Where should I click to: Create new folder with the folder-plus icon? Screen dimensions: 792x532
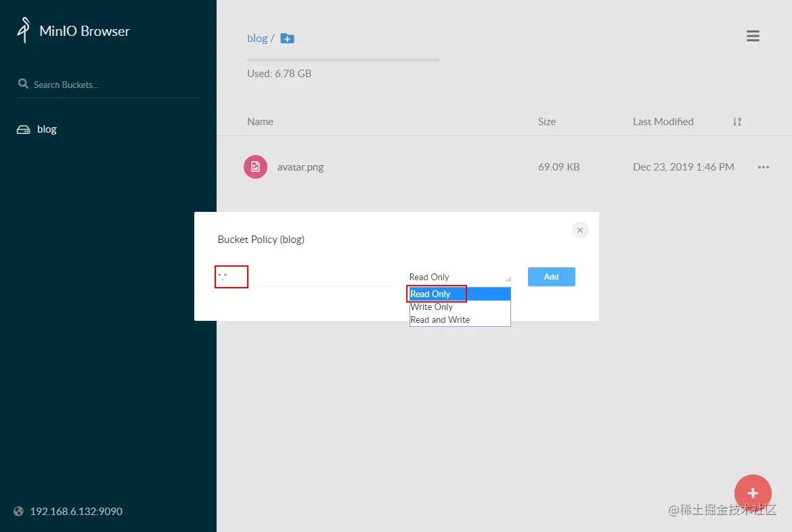(287, 39)
